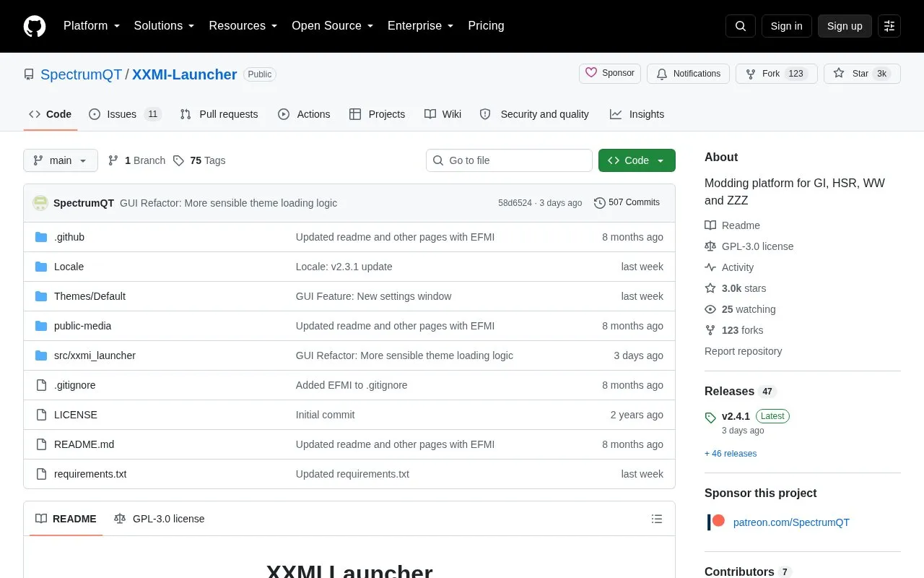
Task: Click the Sign up button
Action: [845, 26]
